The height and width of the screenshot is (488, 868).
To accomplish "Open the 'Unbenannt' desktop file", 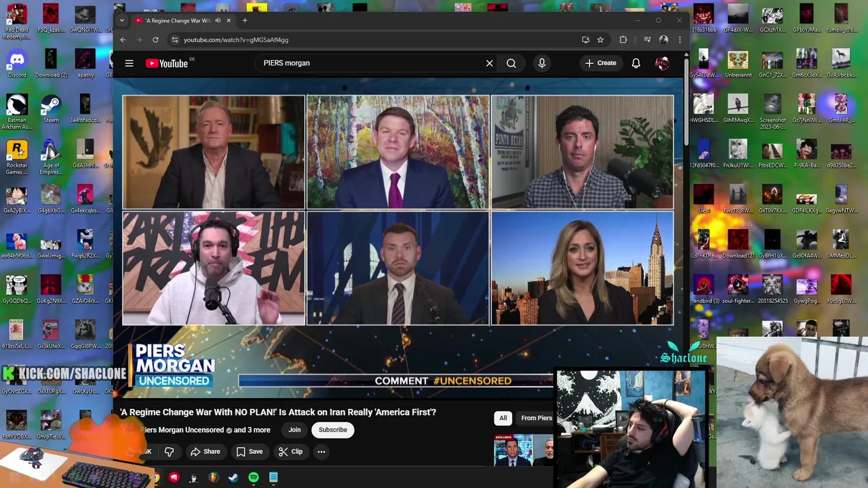I will click(x=738, y=64).
